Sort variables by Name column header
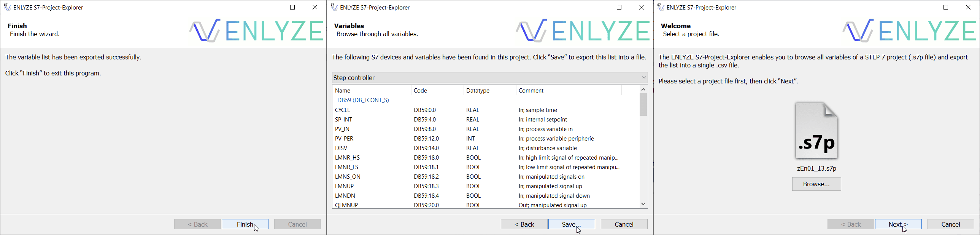Image resolution: width=980 pixels, height=235 pixels. [372, 91]
